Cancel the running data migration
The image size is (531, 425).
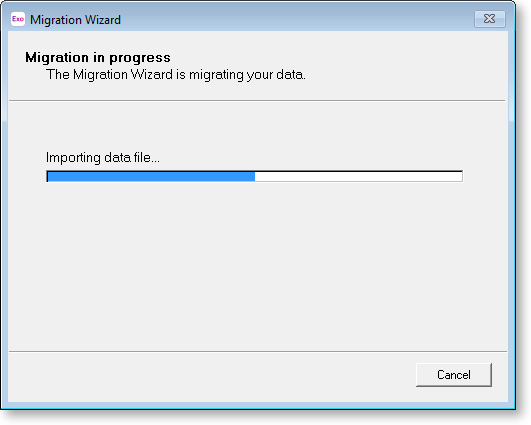coord(454,375)
